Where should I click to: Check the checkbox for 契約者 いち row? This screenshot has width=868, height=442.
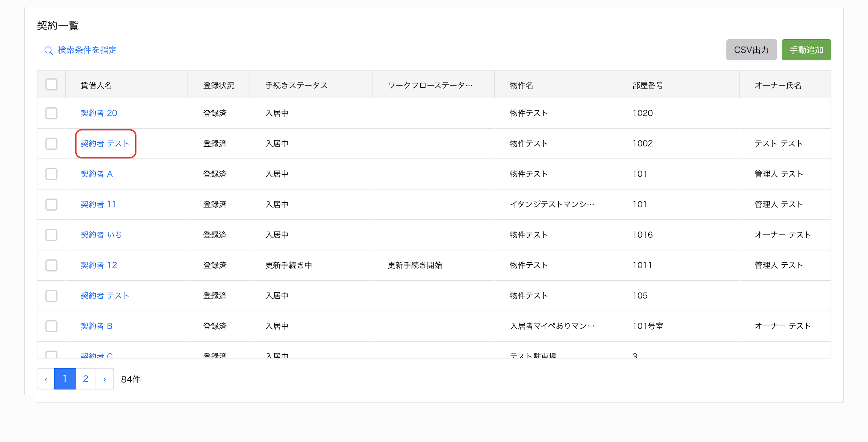pyautogui.click(x=51, y=235)
